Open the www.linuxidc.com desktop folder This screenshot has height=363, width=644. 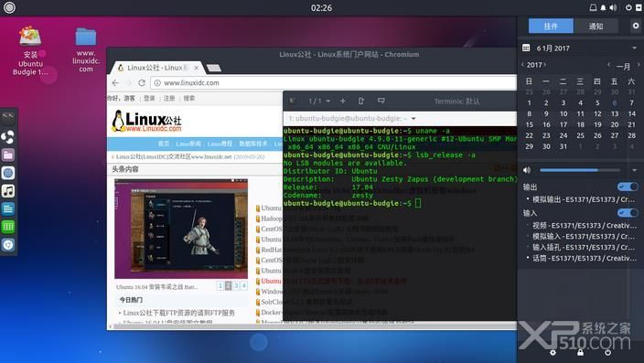tap(86, 50)
